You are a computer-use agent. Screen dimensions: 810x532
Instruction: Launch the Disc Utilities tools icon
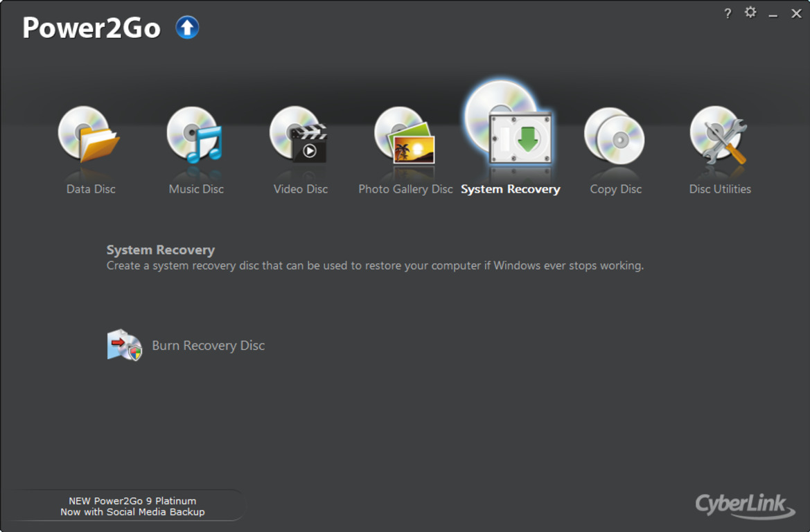tap(719, 135)
